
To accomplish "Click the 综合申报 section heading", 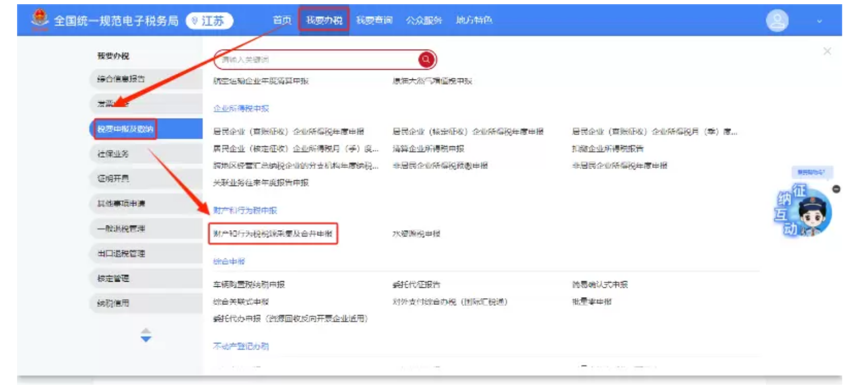I will 229,262.
